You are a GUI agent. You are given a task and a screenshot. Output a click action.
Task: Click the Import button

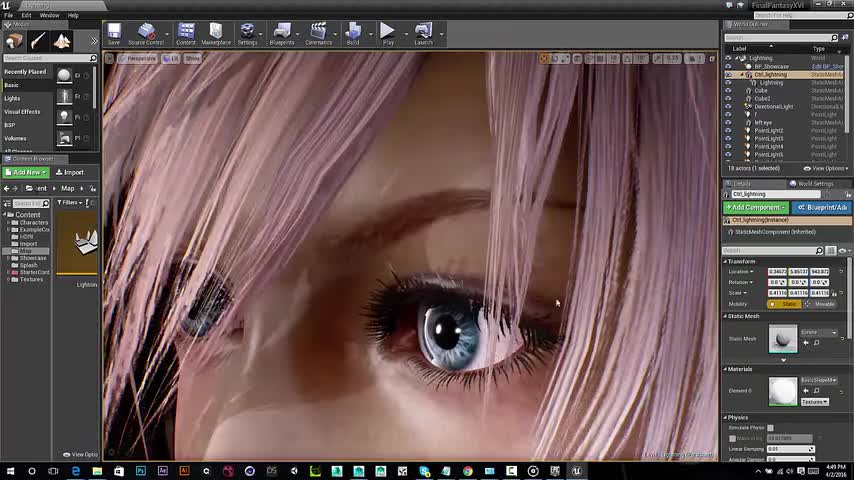70,173
